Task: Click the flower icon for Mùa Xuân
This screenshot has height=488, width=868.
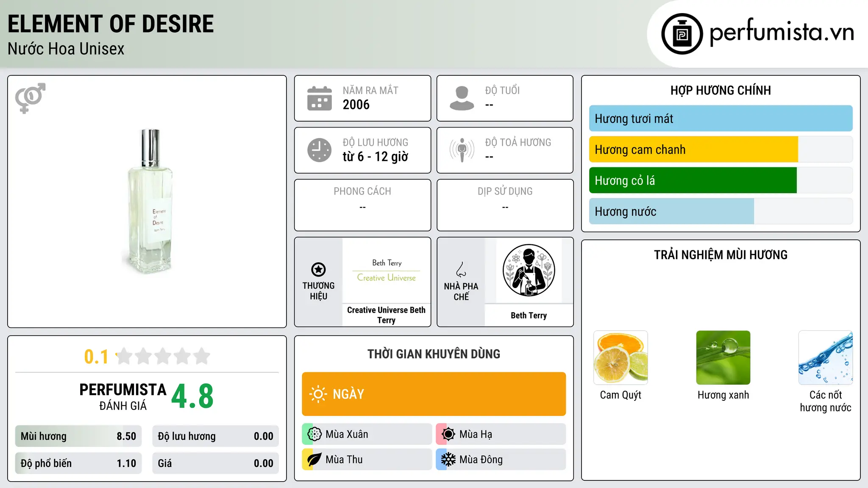Action: 314,434
